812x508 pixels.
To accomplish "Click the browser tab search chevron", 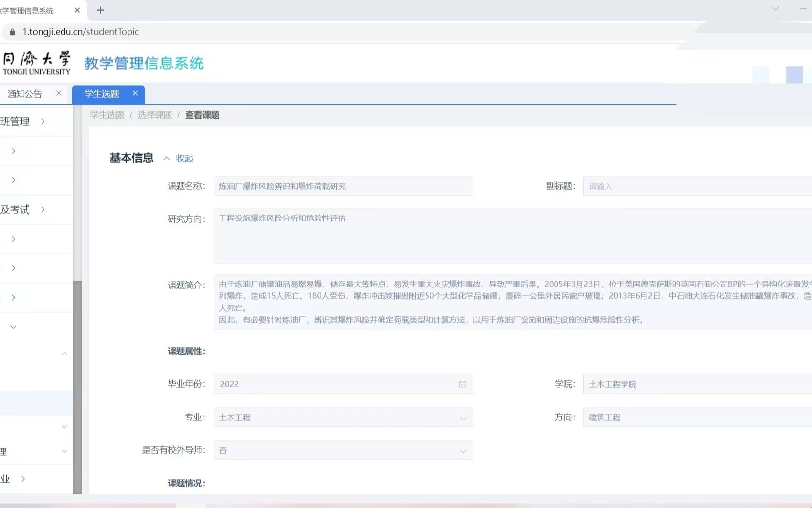I will point(775,9).
